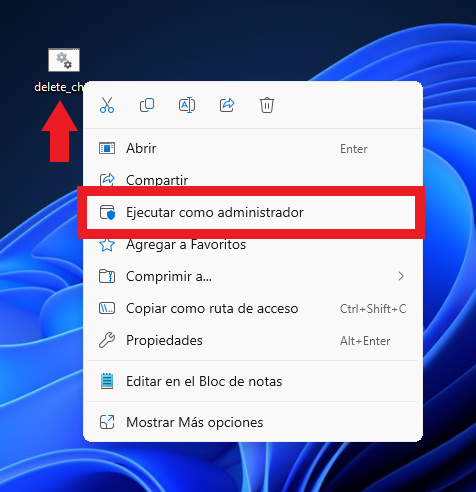Click the zip folder icon beside Comprimir
The width and height of the screenshot is (476, 492).
(x=107, y=276)
